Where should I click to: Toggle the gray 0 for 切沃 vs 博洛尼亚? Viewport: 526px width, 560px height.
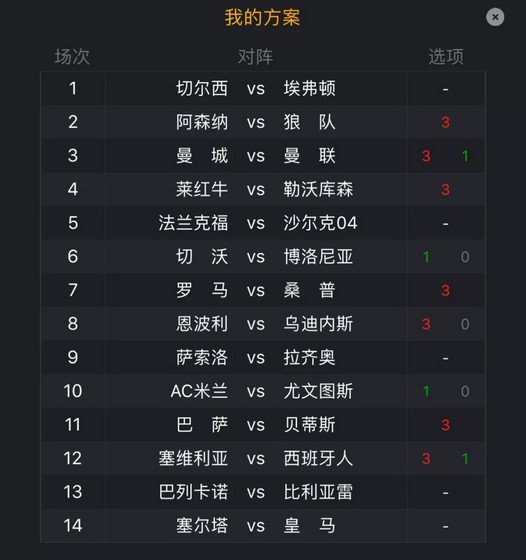(465, 257)
